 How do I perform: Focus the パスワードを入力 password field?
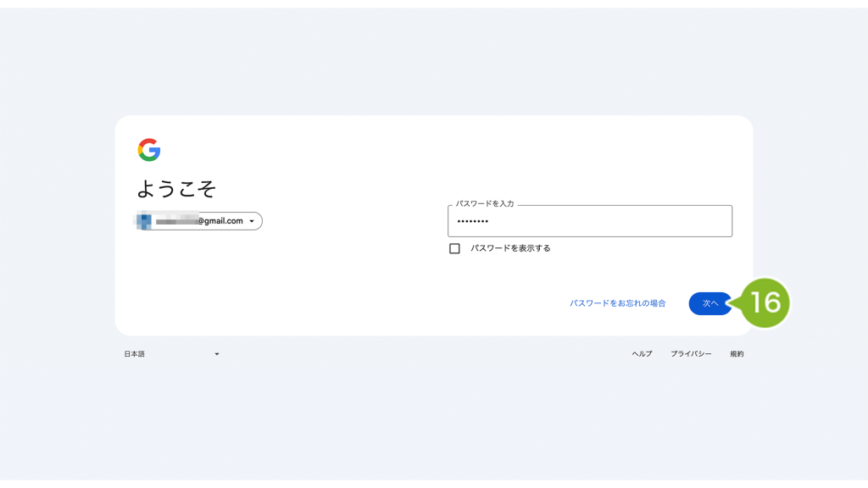pos(590,221)
